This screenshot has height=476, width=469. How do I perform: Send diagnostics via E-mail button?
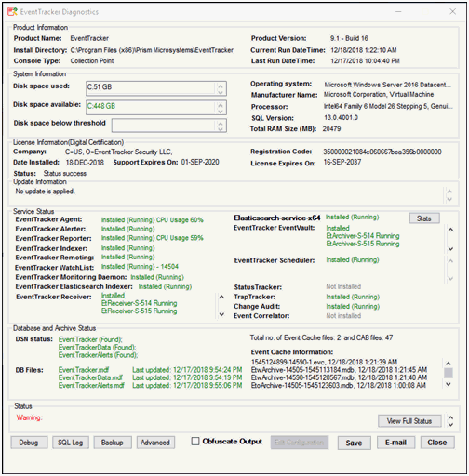(x=395, y=443)
